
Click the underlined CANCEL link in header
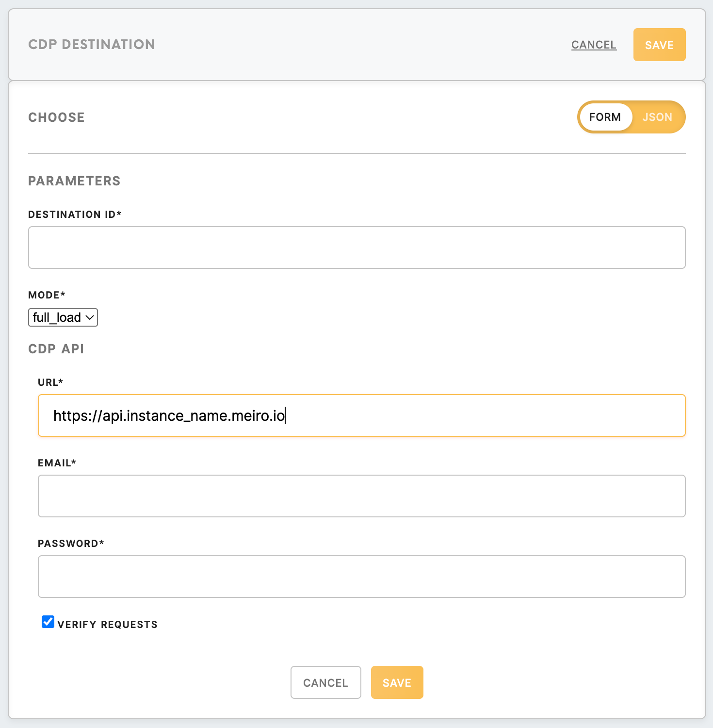[594, 45]
